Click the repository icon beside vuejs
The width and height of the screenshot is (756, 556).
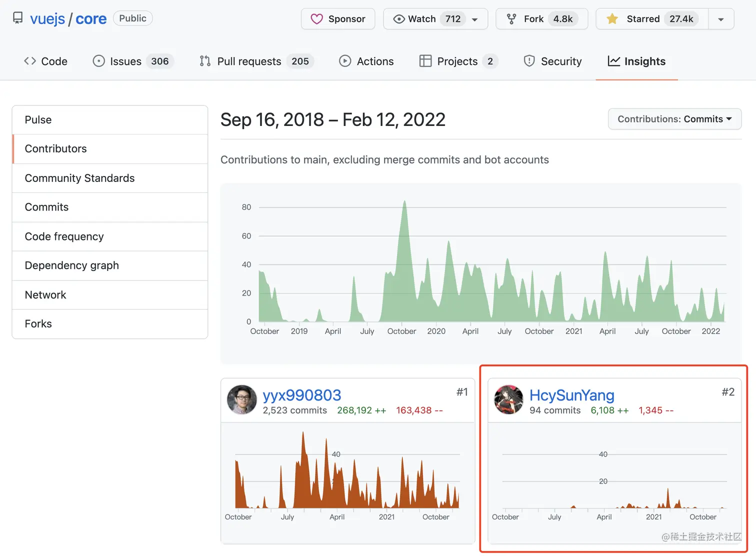point(18,18)
